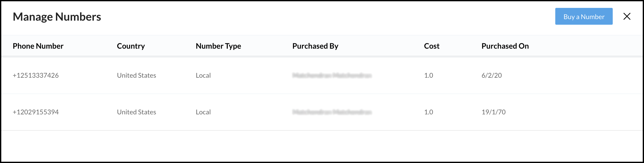Click the Number Type column header
644x163 pixels.
coord(218,46)
